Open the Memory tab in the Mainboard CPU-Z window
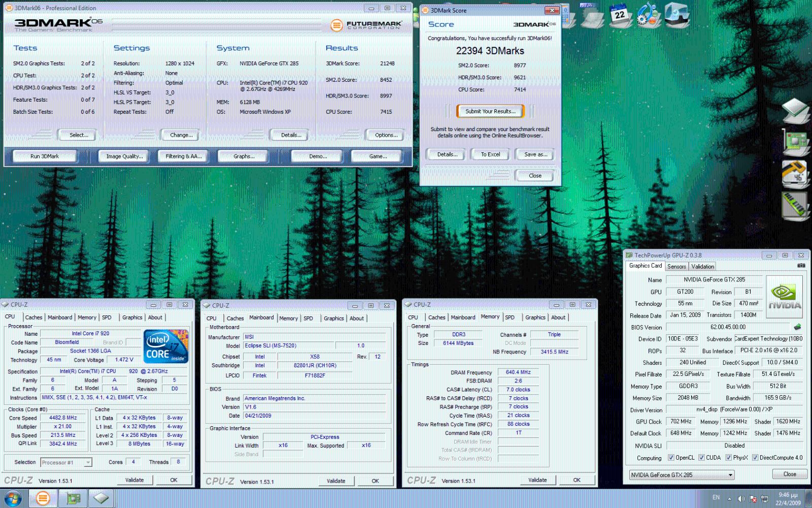This screenshot has width=812, height=508. [288, 318]
